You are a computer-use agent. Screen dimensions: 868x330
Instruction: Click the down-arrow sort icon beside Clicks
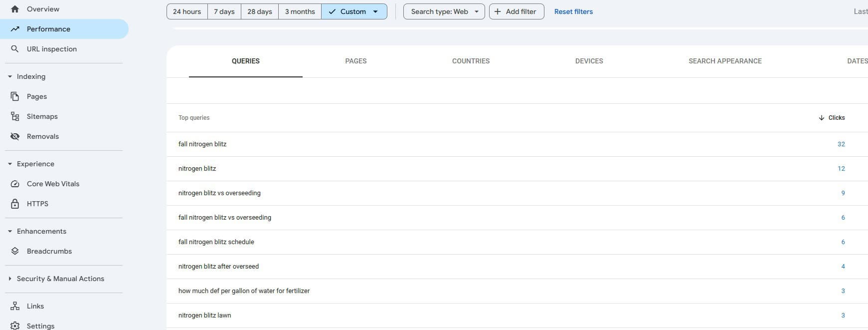pos(821,118)
